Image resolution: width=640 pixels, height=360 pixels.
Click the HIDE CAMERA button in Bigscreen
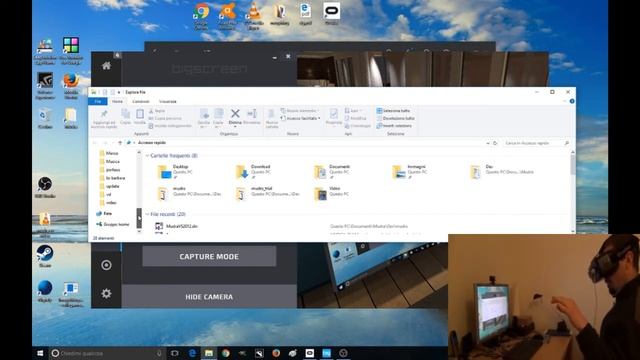tap(209, 297)
